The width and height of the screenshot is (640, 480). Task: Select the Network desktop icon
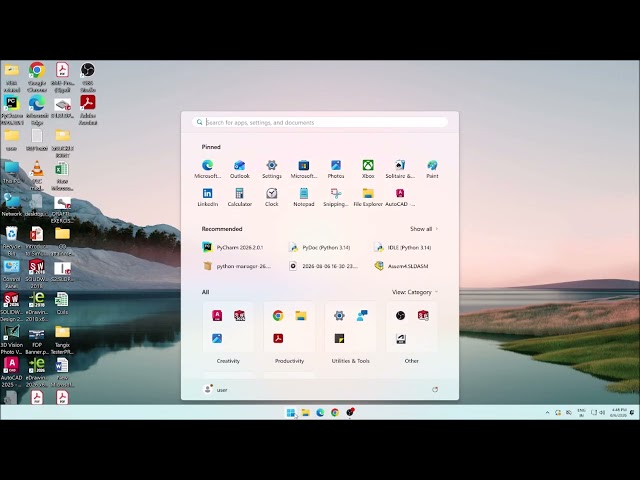[x=11, y=204]
